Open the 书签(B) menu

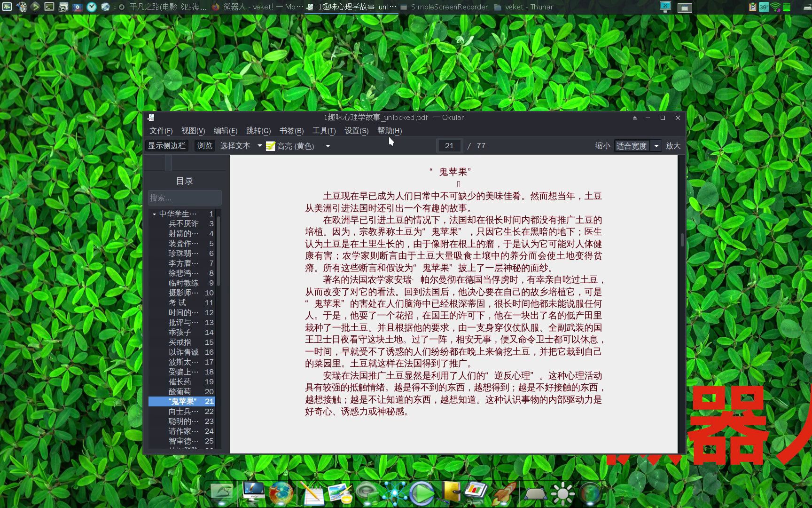291,131
